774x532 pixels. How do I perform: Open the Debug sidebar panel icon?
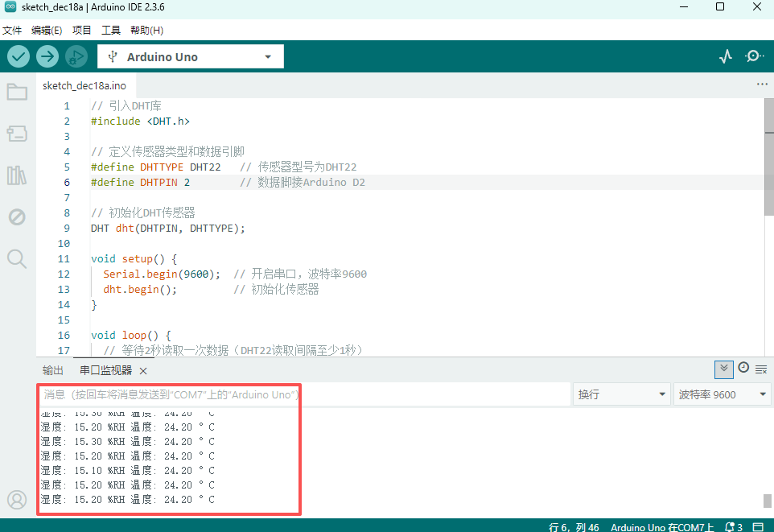pos(17,217)
